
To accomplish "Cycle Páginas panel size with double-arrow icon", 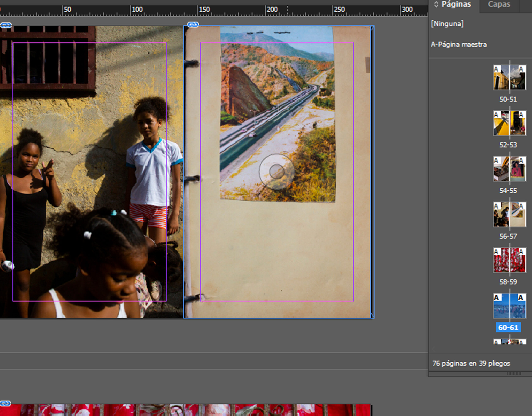I will [x=436, y=4].
